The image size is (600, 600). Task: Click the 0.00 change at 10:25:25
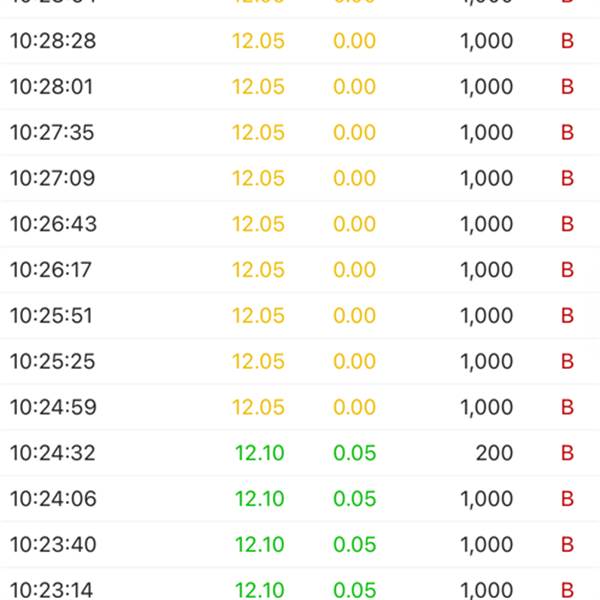click(354, 361)
